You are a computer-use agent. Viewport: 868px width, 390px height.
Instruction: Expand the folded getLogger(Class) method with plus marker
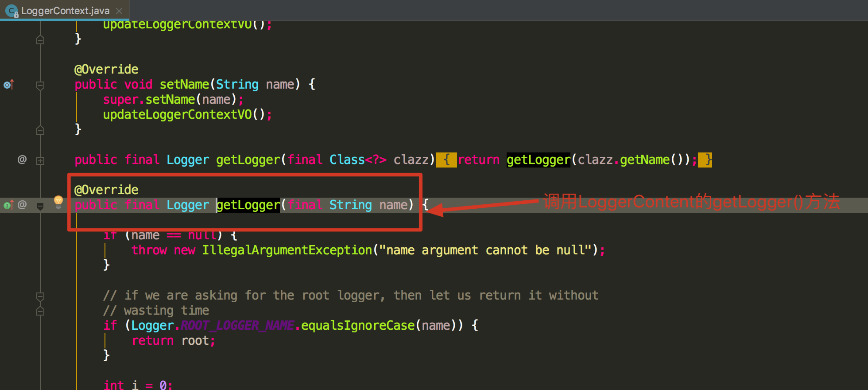point(40,160)
